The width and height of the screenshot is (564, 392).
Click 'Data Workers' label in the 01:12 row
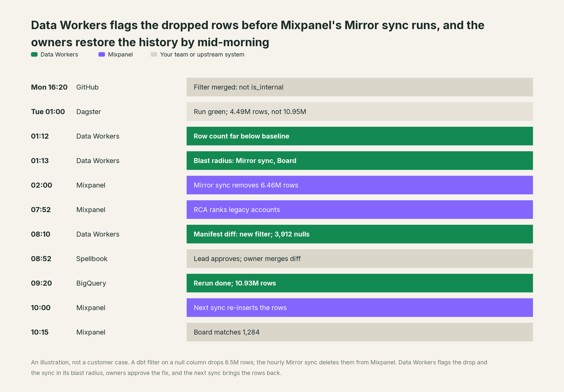[x=98, y=136]
